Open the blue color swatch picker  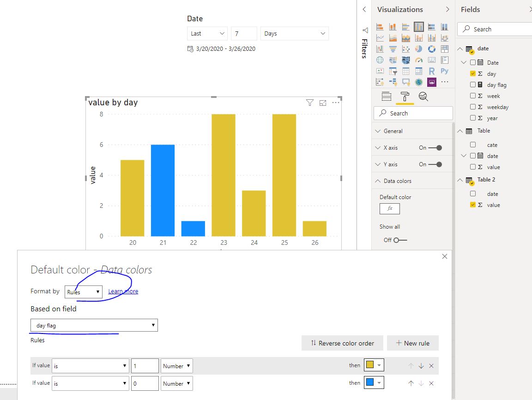[x=374, y=382]
